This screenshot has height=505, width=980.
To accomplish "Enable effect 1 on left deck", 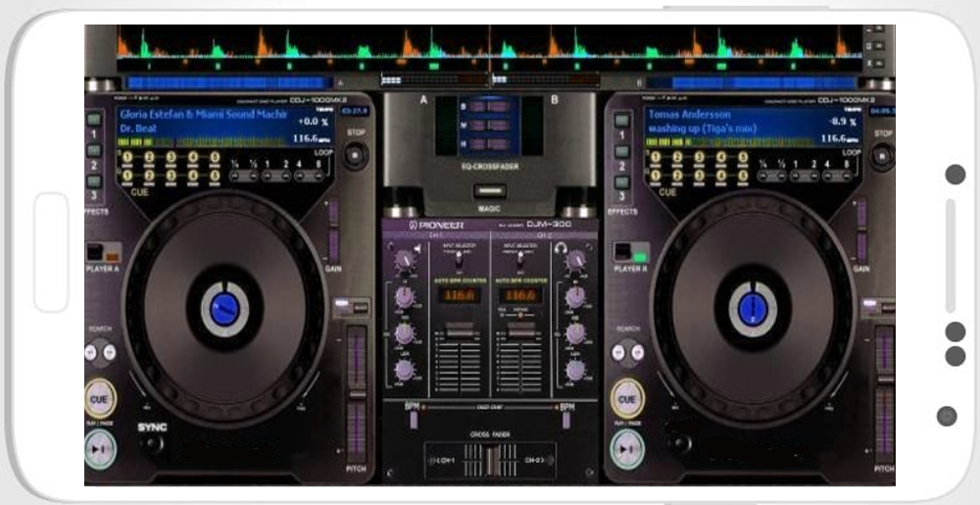I will pos(94,120).
